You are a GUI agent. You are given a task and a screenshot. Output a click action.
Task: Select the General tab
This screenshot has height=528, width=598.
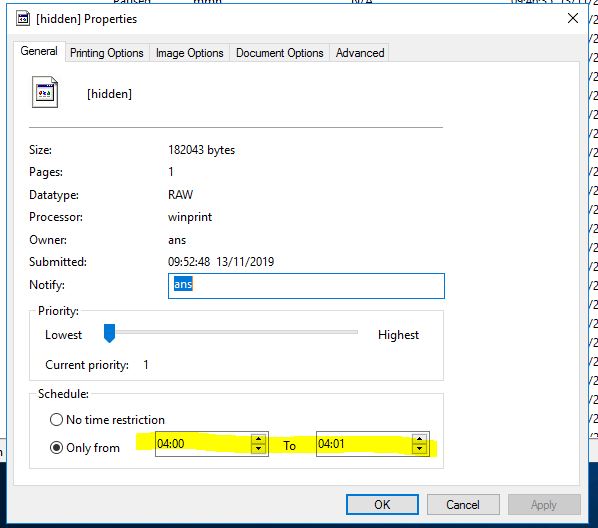pos(39,51)
